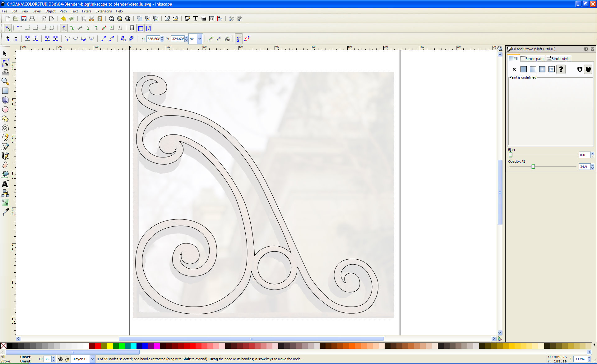Toggle layer lock icon
This screenshot has width=597, height=364.
coord(67,359)
